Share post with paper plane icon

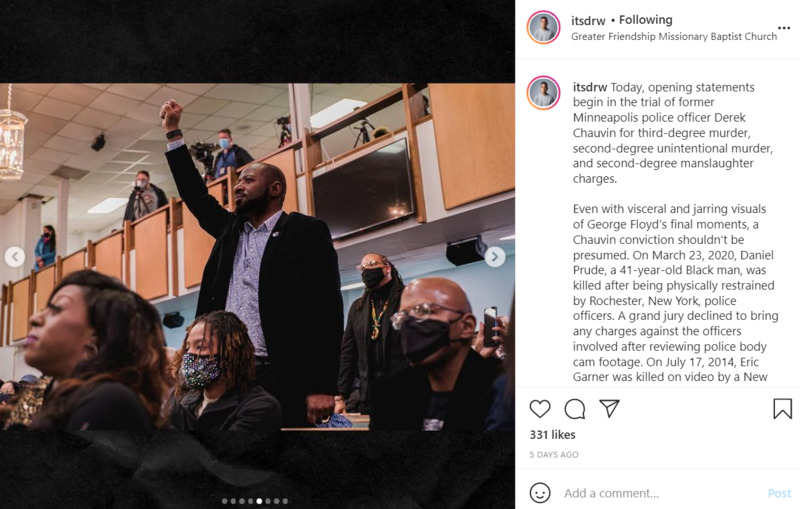click(x=609, y=408)
